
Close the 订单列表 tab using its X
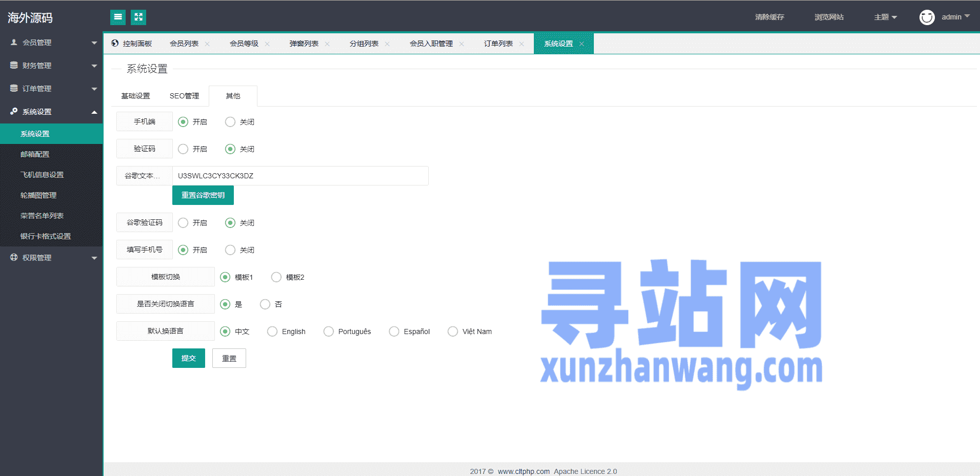coord(522,44)
